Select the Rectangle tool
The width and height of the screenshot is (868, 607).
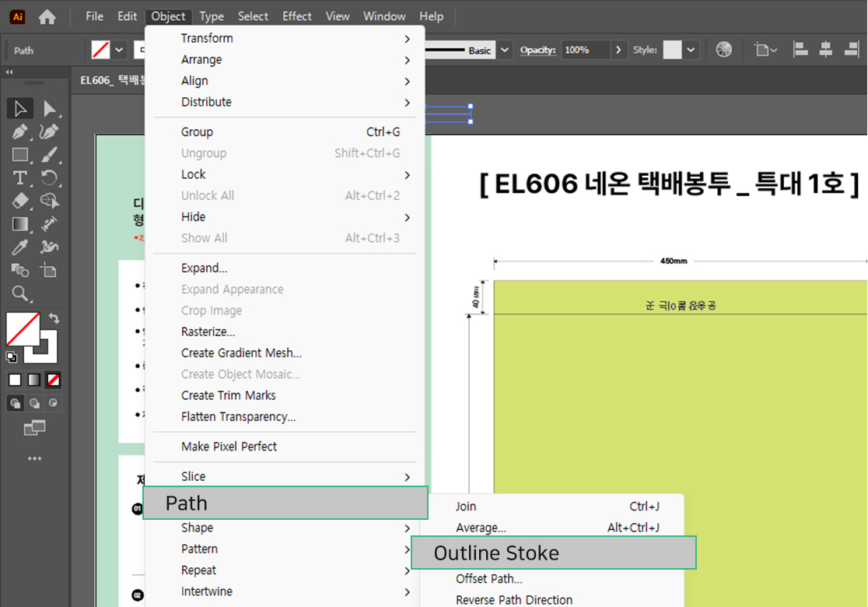point(20,155)
